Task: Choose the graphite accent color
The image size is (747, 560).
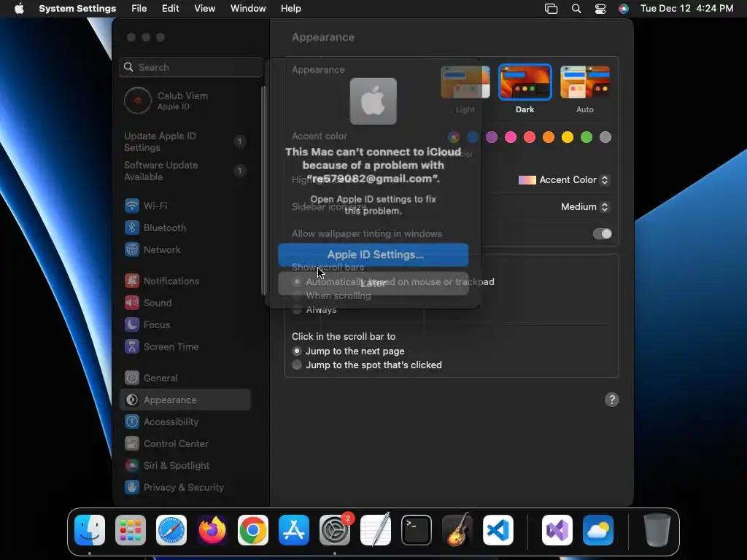Action: coord(605,138)
